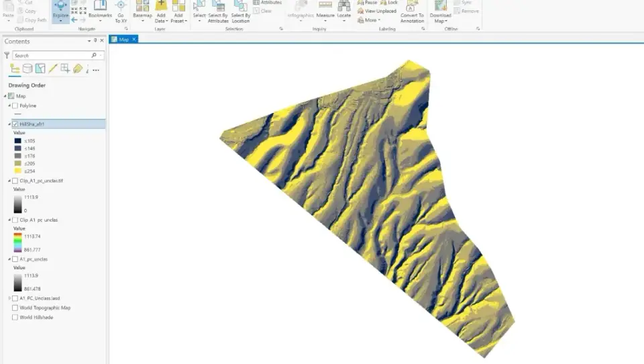Open the Navigate group dialog launcher

pos(126,29)
